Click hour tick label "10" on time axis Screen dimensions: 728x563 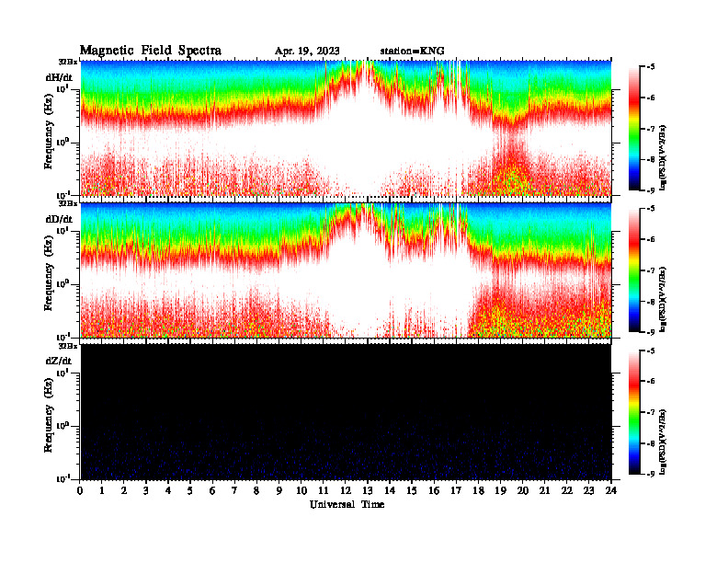301,491
